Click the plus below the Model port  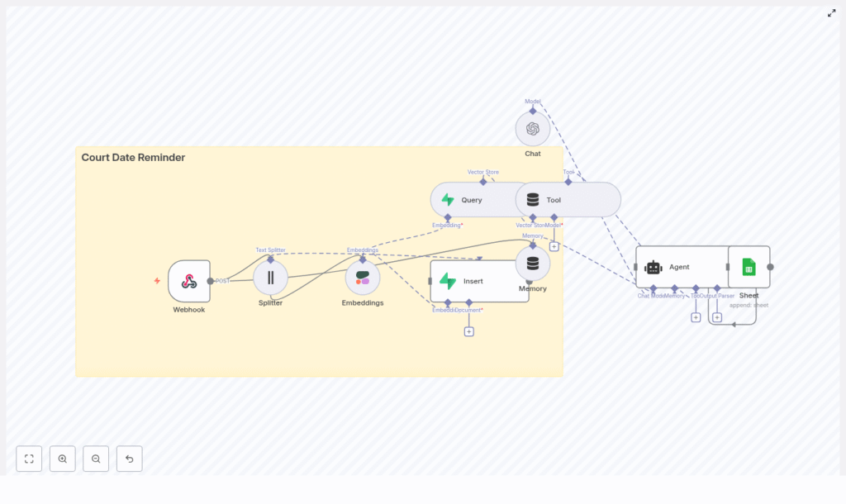[x=554, y=245]
